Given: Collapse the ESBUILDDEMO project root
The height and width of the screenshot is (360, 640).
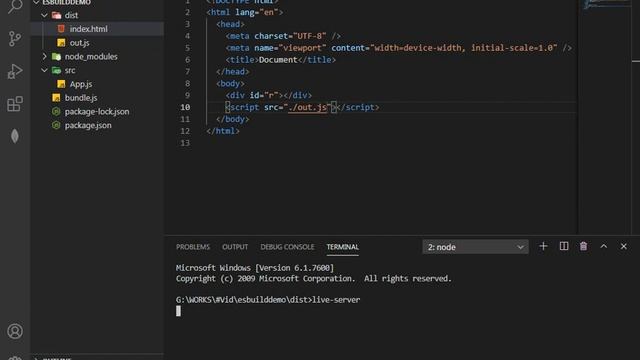Looking at the screenshot, I should point(36,2).
